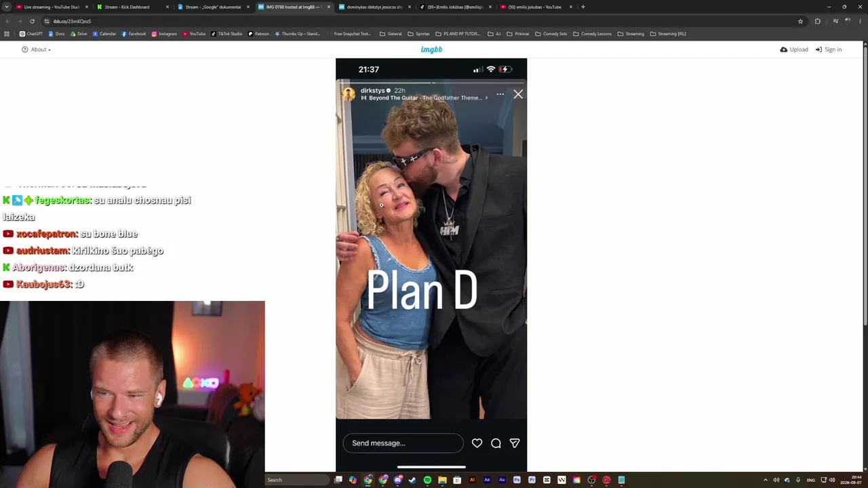The height and width of the screenshot is (488, 868).
Task: Open the ChatGPT bookmark
Action: click(31, 34)
